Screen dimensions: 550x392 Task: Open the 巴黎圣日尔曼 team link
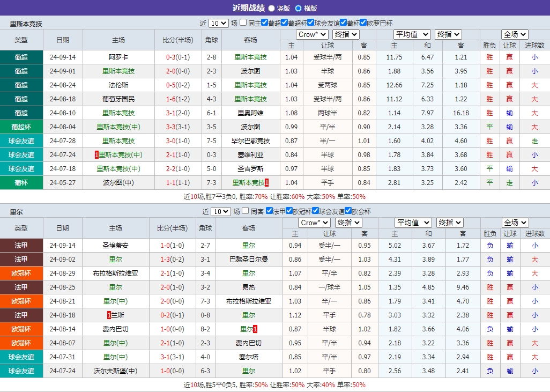click(249, 260)
